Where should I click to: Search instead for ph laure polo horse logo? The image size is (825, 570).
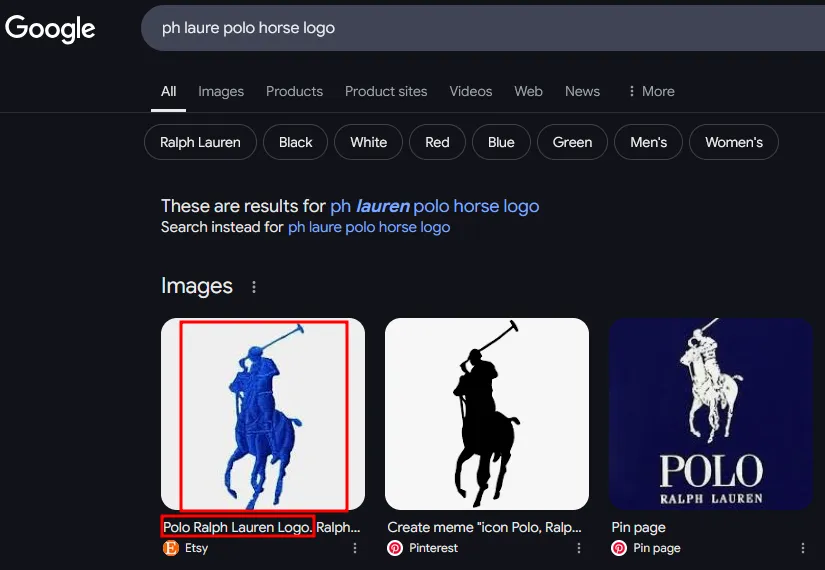pyautogui.click(x=369, y=227)
